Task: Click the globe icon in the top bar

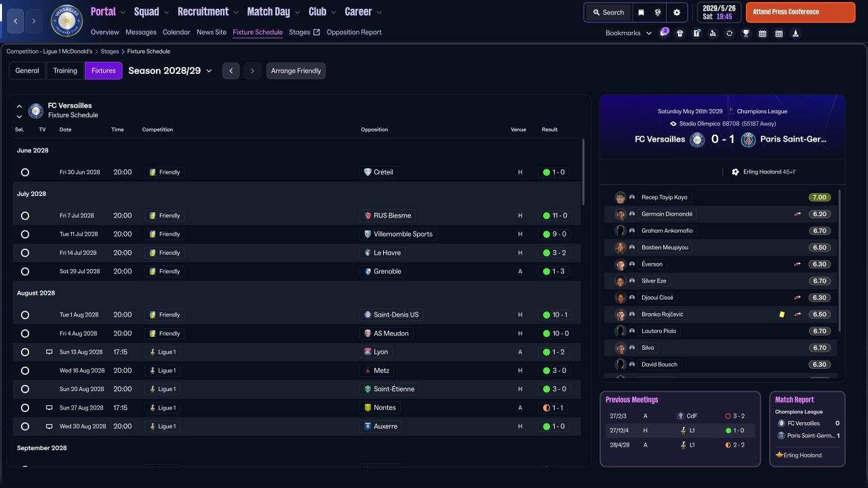Action: pyautogui.click(x=658, y=12)
